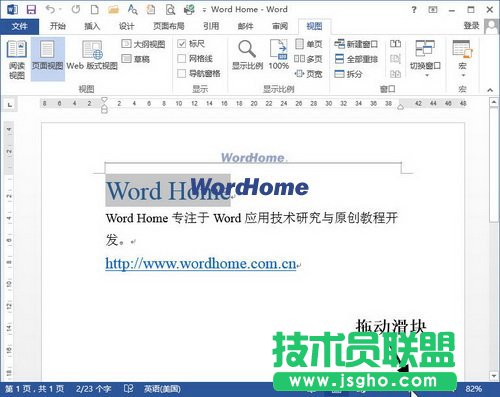Image resolution: width=500 pixels, height=397 pixels.
Task: Set zoom to 100%
Action: pyautogui.click(x=279, y=55)
